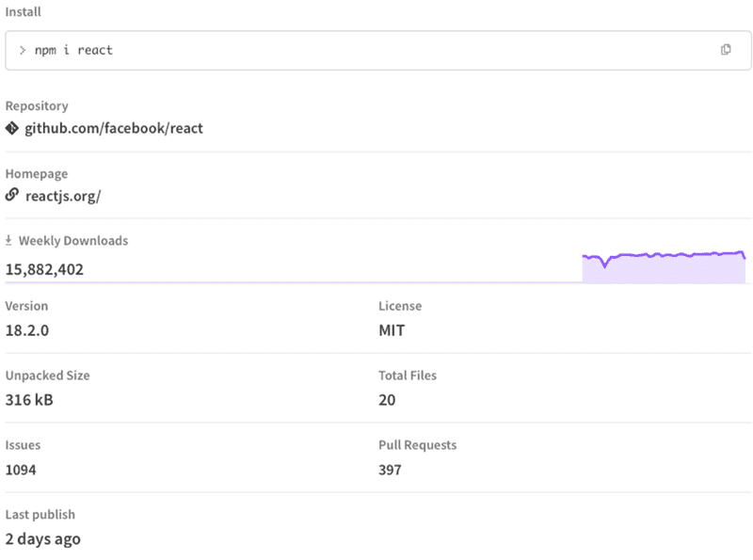
Task: Open the github.com/facebook/react repository link
Action: (x=114, y=128)
